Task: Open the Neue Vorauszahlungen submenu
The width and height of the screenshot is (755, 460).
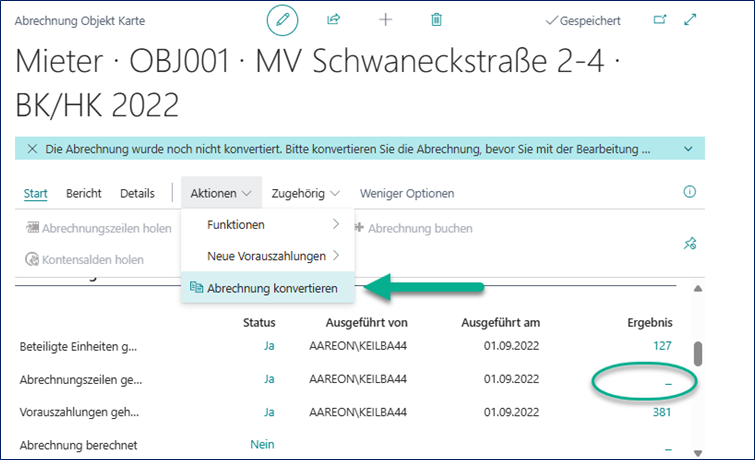Action: pos(268,256)
